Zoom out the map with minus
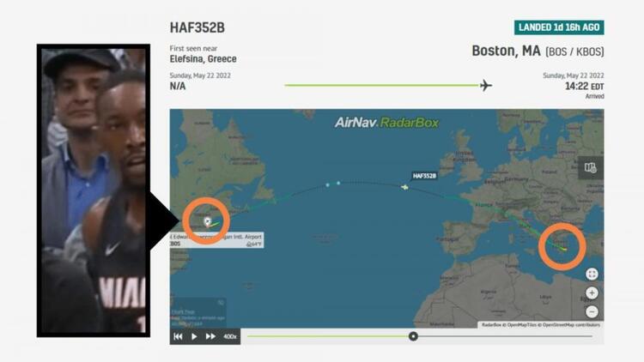 (592, 311)
